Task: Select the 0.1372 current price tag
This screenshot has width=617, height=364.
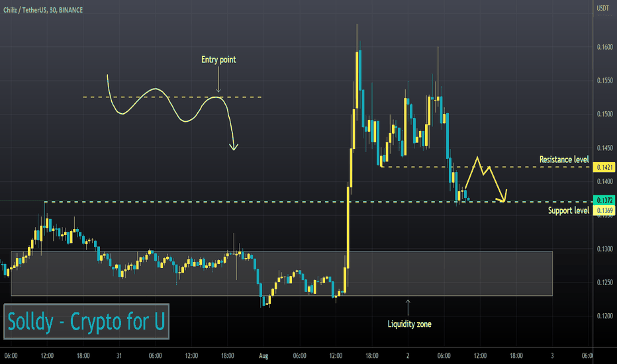Action: [604, 201]
